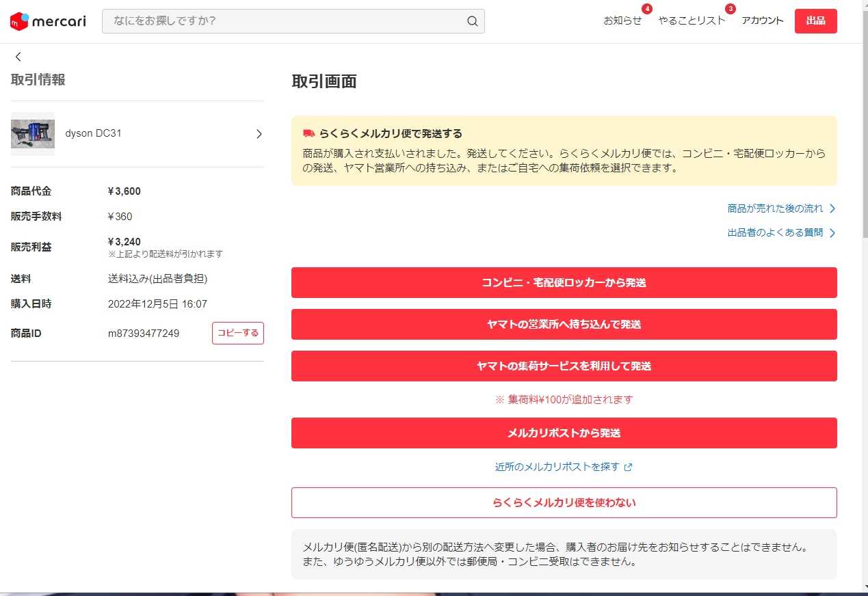Select ヤマトの営業所へ持ち込んで発送

coord(564,325)
